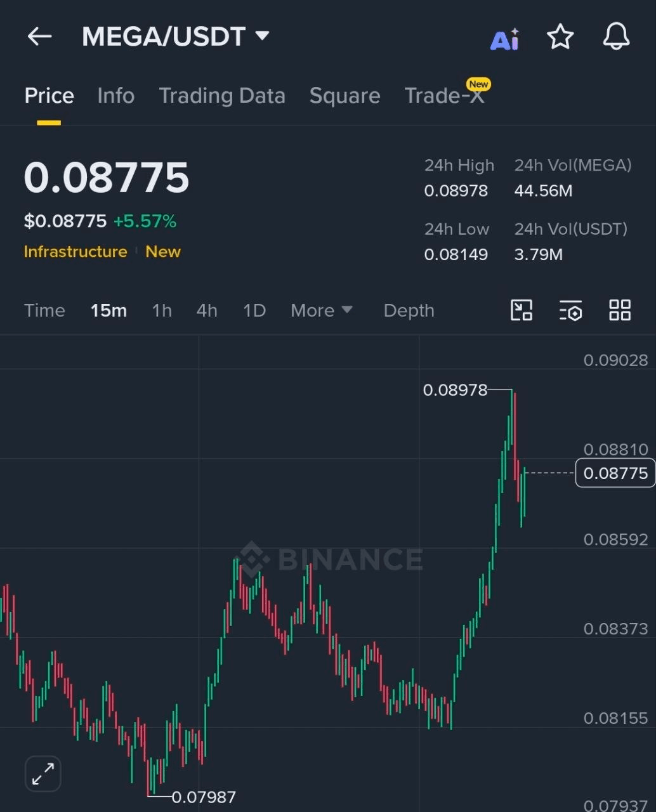
Task: Switch to the Info tab
Action: 115,96
